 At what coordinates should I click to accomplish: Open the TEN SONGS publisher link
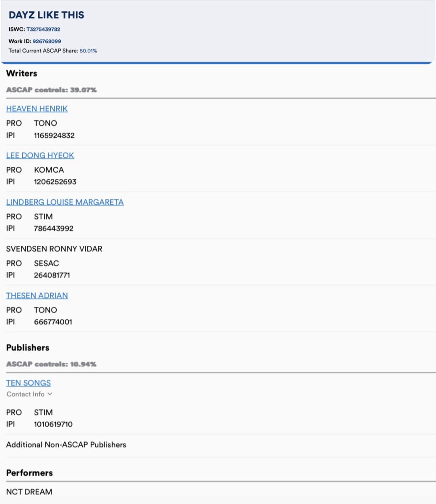coord(29,383)
